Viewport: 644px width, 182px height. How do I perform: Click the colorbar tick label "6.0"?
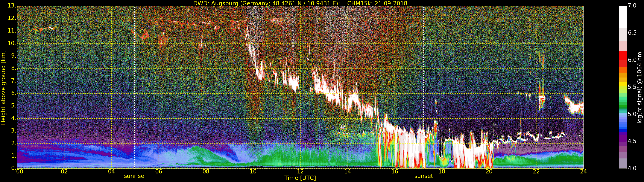[632, 60]
